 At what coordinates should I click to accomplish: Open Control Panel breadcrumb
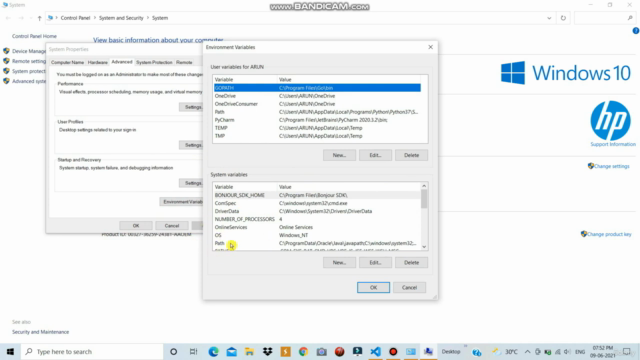[x=75, y=18]
